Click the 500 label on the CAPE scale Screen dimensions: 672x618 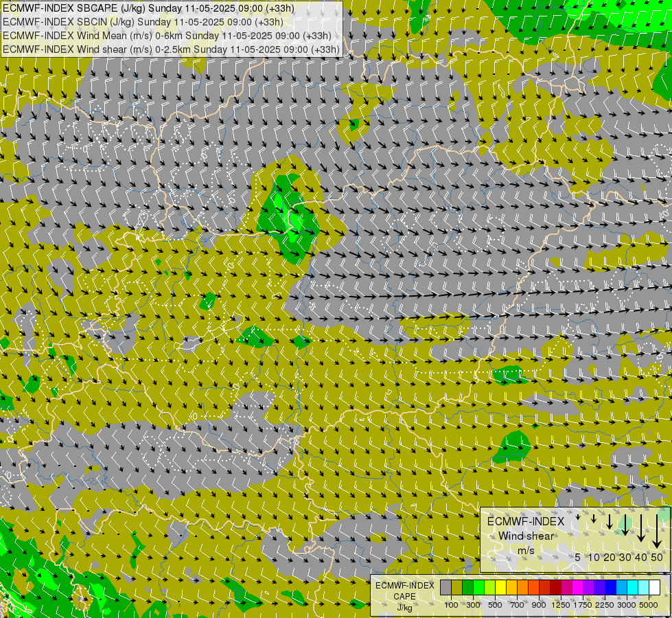495,605
